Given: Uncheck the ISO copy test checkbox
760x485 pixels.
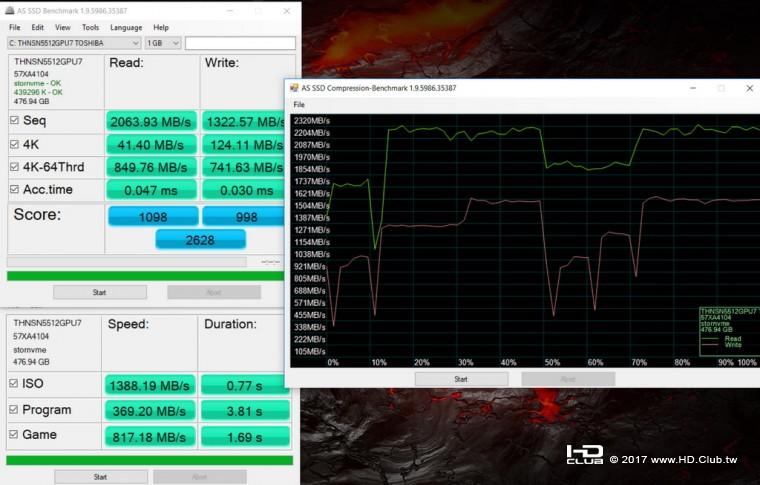Looking at the screenshot, I should [14, 384].
